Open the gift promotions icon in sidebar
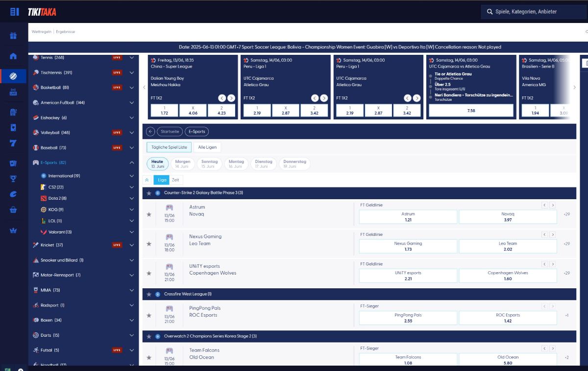Screen dimensions: 588x371 pyautogui.click(x=13, y=36)
